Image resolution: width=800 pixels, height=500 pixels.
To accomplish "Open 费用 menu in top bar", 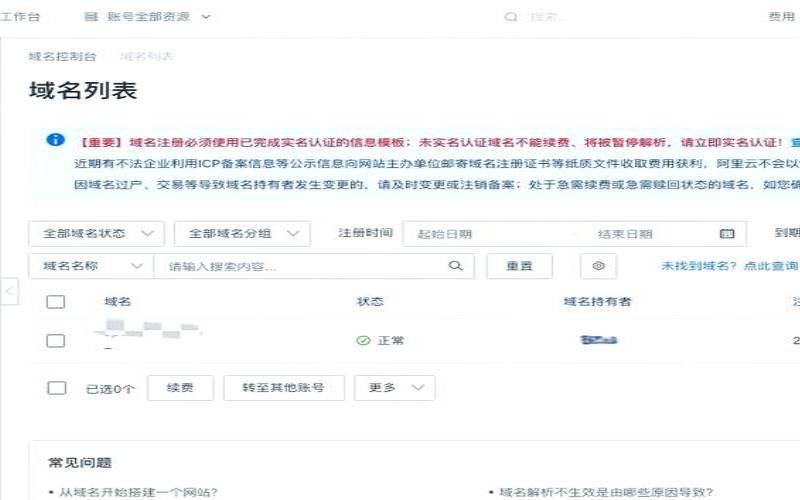I will click(x=782, y=17).
